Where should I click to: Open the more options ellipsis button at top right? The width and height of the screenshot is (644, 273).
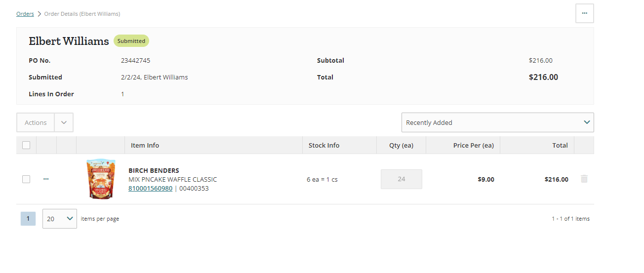[x=585, y=13]
